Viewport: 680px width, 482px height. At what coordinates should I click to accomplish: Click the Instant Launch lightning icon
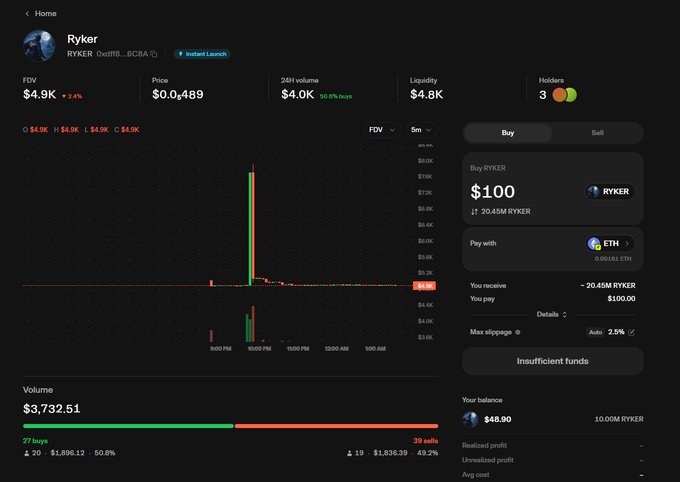pyautogui.click(x=180, y=54)
